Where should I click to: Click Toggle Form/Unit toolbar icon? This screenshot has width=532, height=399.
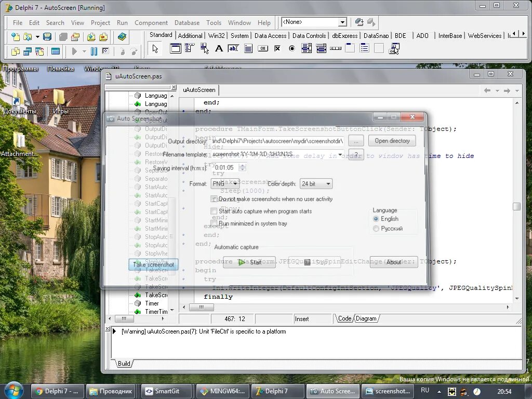39,51
